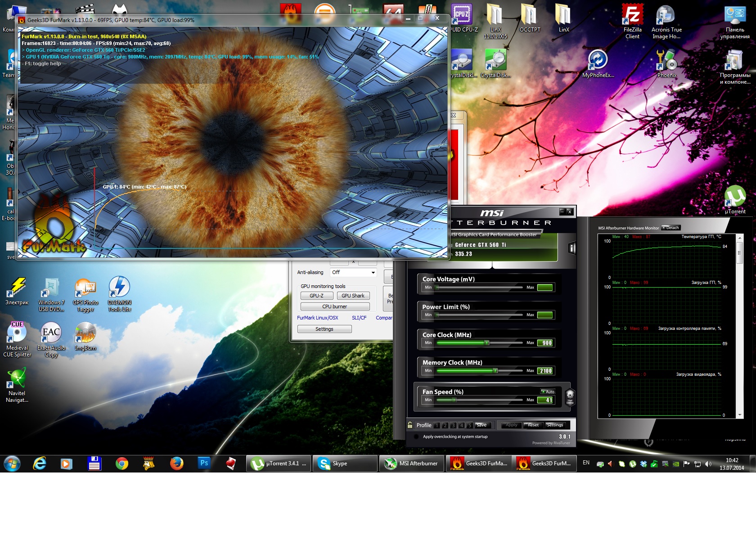The image size is (756, 540).
Task: Click the Core Clock slider handle
Action: coord(486,343)
